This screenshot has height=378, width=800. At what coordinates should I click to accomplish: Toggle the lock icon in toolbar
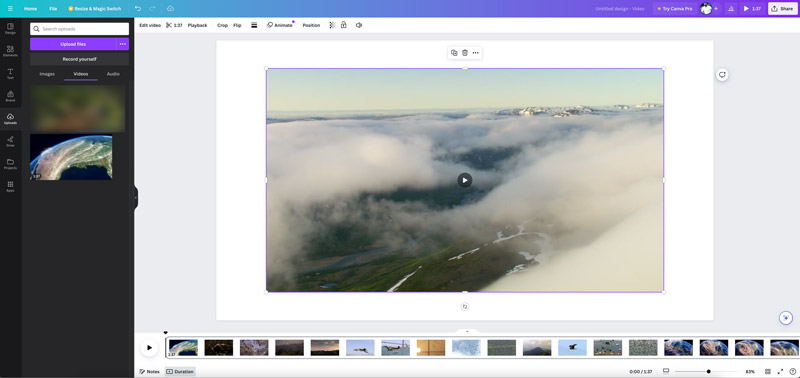(x=343, y=25)
